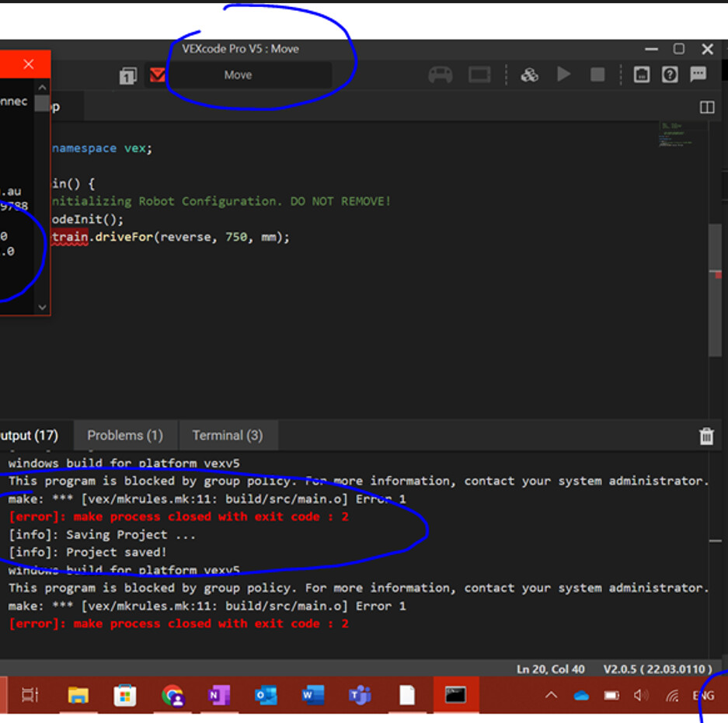The height and width of the screenshot is (723, 728).
Task: Build the project with the build icon
Action: point(529,75)
